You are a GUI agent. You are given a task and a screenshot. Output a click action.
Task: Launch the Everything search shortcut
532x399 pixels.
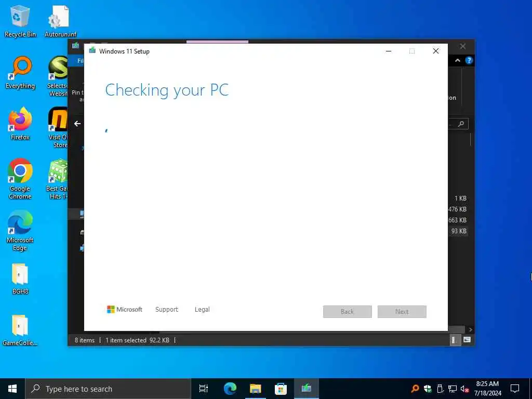tap(20, 73)
